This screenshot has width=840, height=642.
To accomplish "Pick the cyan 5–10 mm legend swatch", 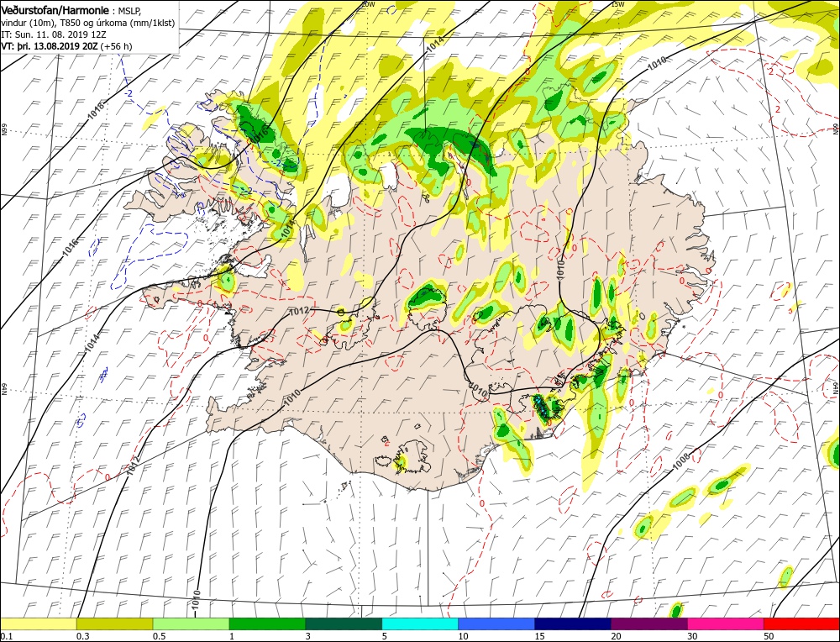I will tap(420, 624).
